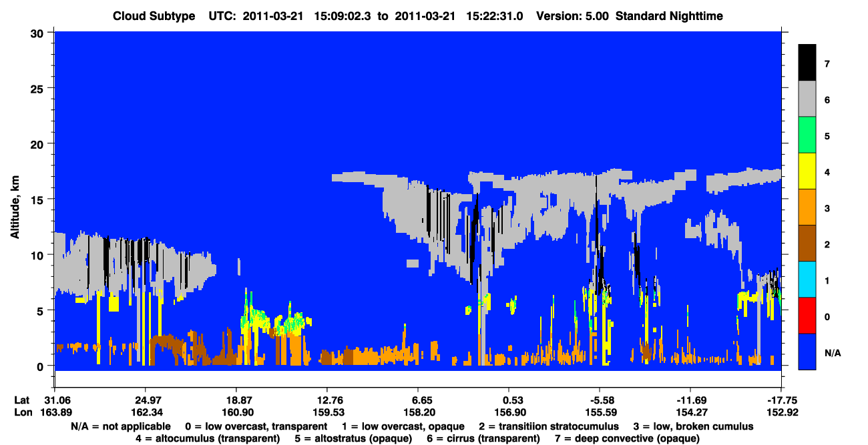Click latitude value 18.87
868x445 pixels.
(236, 400)
